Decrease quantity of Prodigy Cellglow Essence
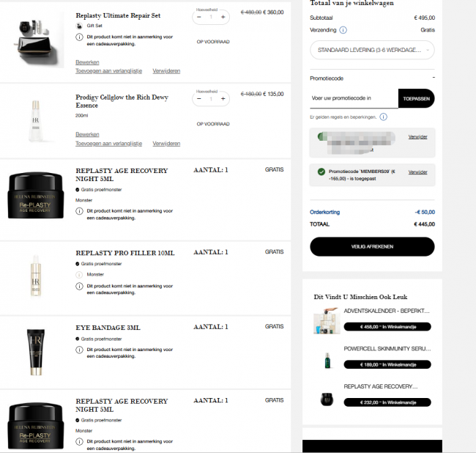 pos(199,99)
